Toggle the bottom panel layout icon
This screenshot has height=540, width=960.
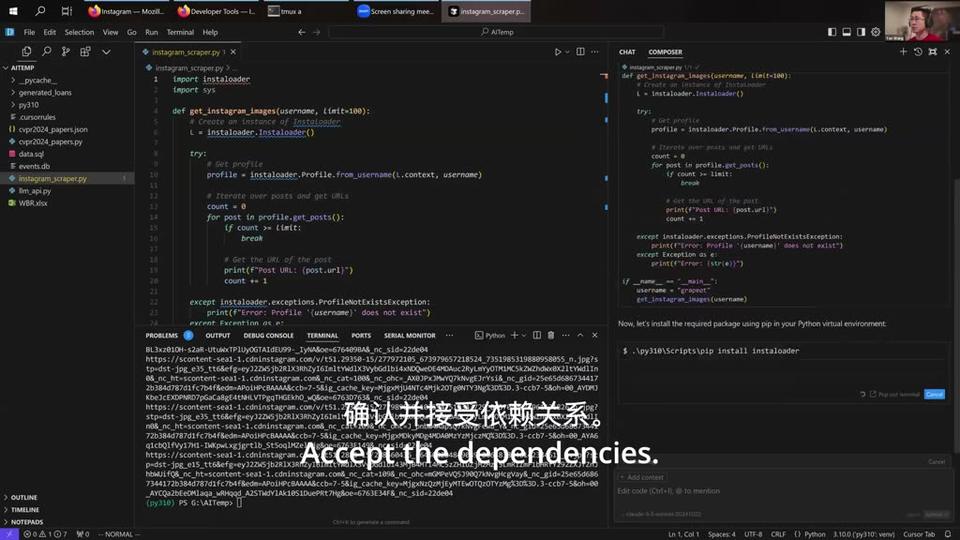[x=846, y=32]
